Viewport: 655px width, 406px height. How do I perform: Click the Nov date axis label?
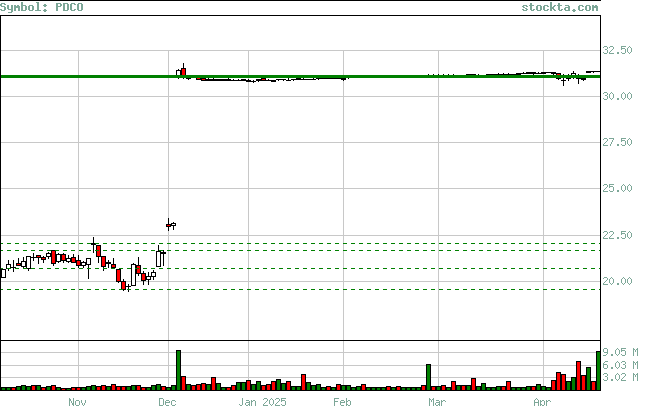[77, 401]
